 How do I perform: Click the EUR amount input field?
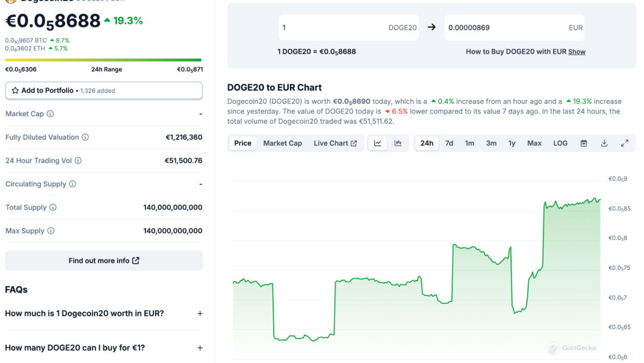[514, 28]
